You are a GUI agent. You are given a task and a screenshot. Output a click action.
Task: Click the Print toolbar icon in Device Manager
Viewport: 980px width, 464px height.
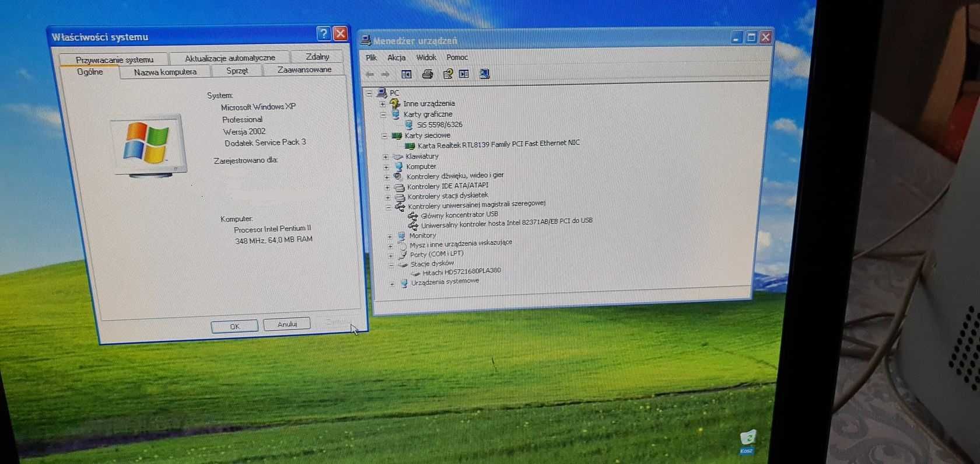[x=428, y=74]
